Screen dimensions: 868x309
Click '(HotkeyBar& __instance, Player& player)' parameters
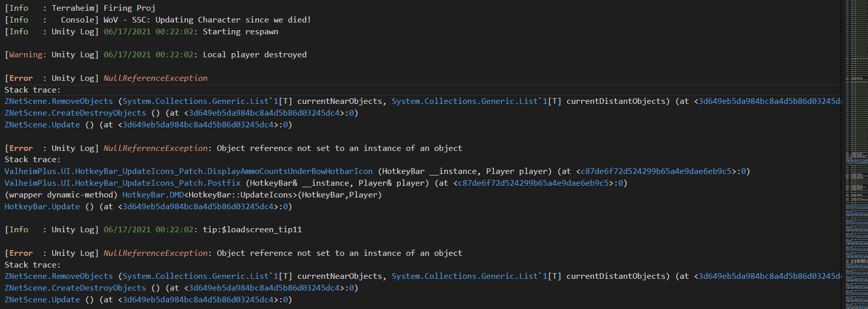coord(337,183)
